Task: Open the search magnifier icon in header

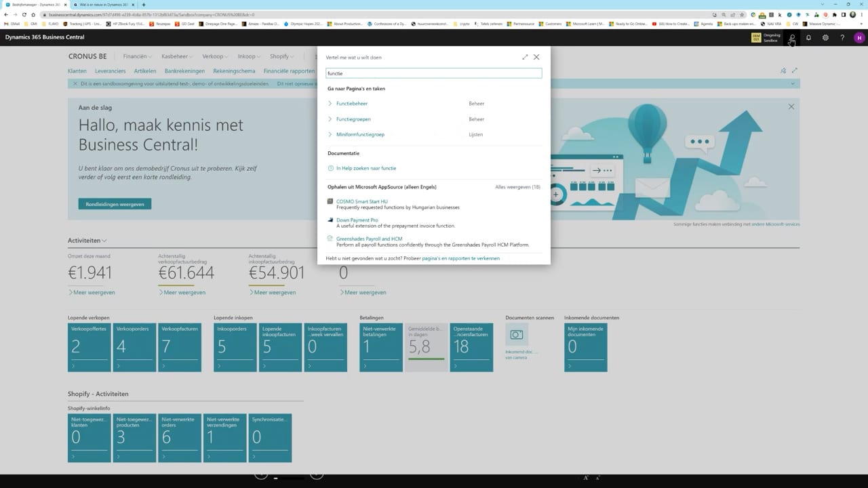Action: (x=791, y=37)
